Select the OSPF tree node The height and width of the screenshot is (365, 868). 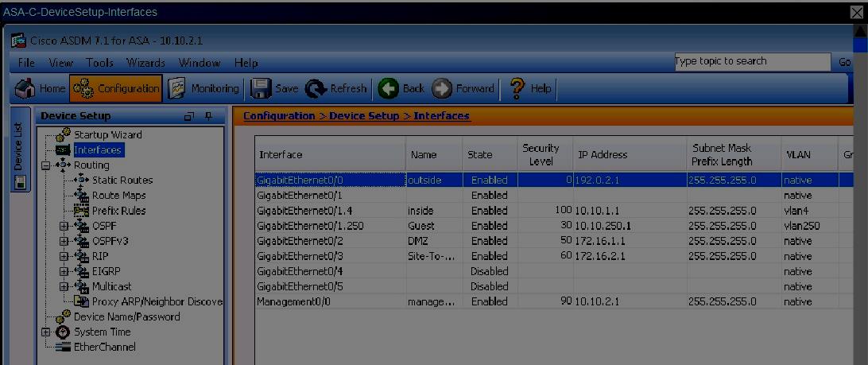[104, 226]
